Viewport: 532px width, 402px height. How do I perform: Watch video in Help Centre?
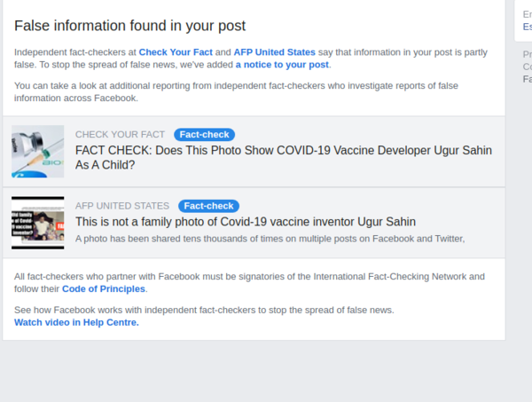point(76,322)
